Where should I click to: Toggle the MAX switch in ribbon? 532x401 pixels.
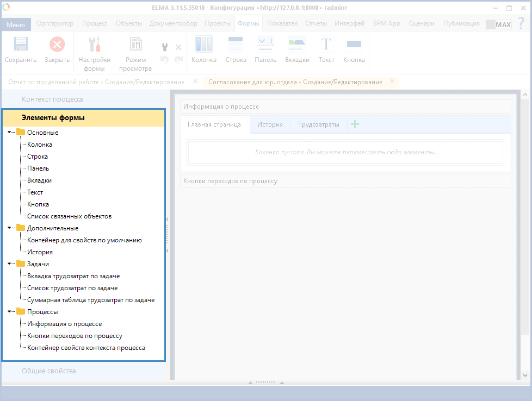(498, 24)
